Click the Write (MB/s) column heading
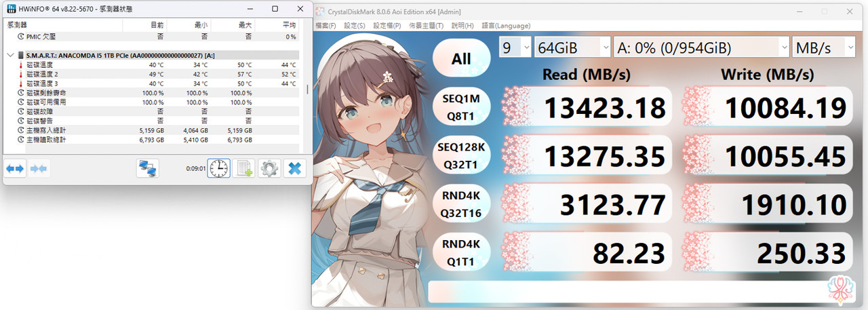The width and height of the screenshot is (868, 310). click(768, 74)
